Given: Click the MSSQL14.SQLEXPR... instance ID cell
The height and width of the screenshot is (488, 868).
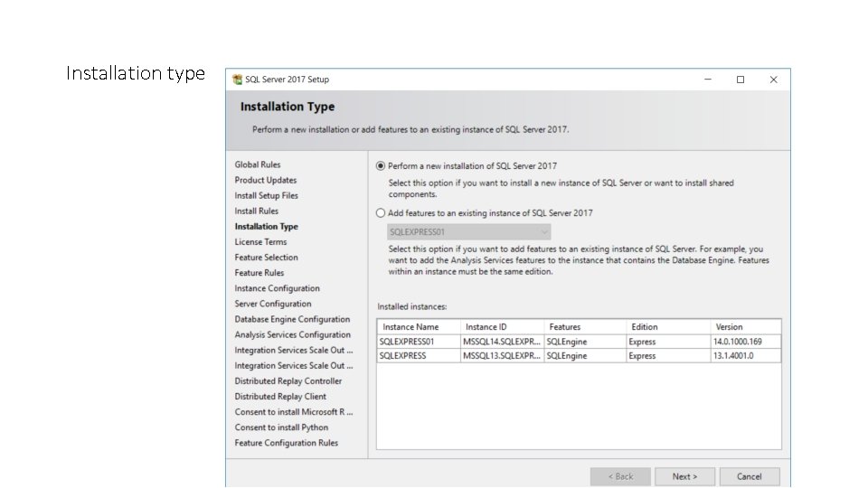Looking at the screenshot, I should (x=502, y=342).
